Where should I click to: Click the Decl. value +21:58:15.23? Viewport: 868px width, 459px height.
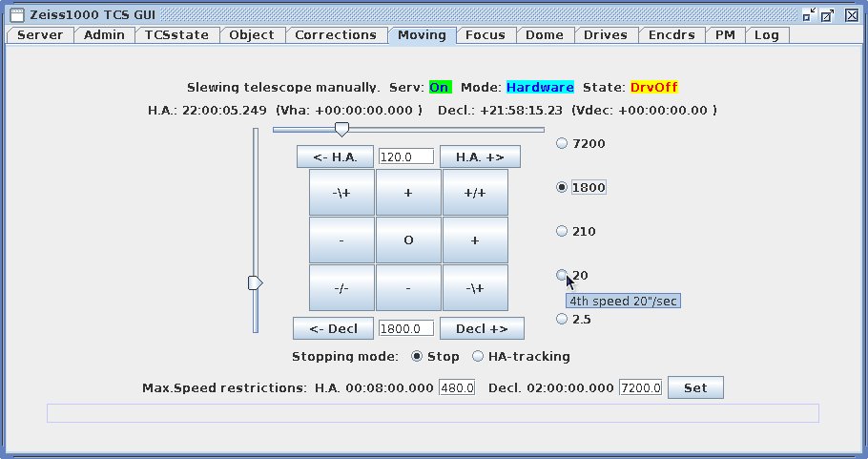click(x=521, y=110)
